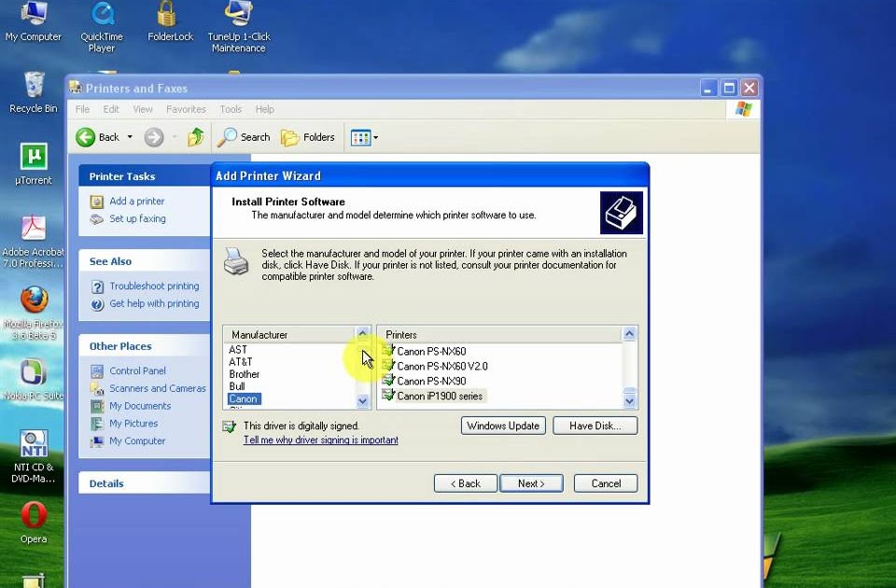
Task: Open Troubleshoot printing help link
Action: click(x=154, y=286)
